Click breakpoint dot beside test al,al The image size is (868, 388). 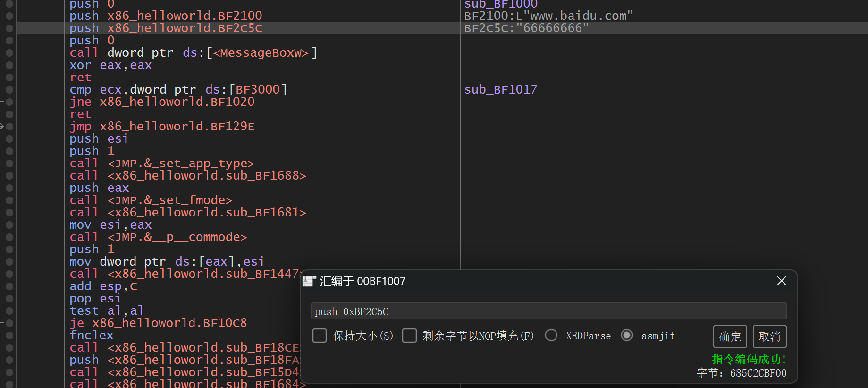coord(9,311)
